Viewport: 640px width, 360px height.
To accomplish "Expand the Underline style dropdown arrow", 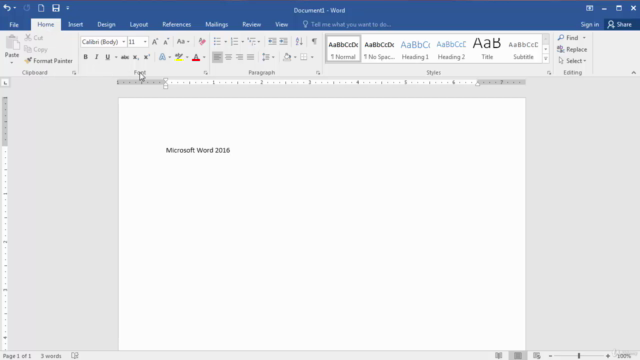I will (116, 57).
